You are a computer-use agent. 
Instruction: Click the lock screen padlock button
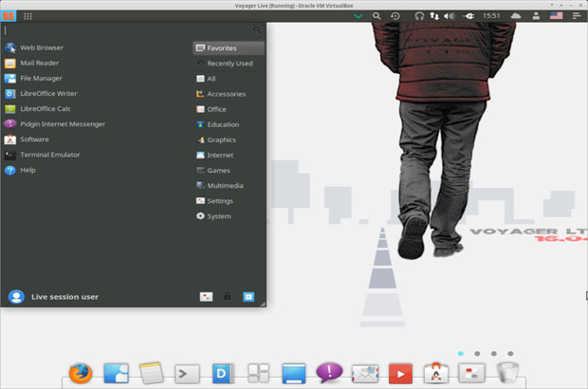[x=228, y=297]
